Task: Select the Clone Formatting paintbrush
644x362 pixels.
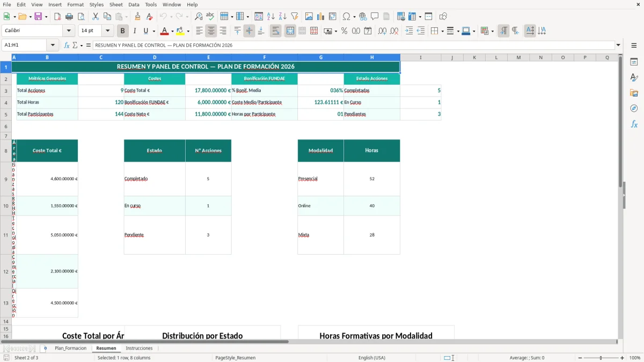Action: tap(137, 17)
